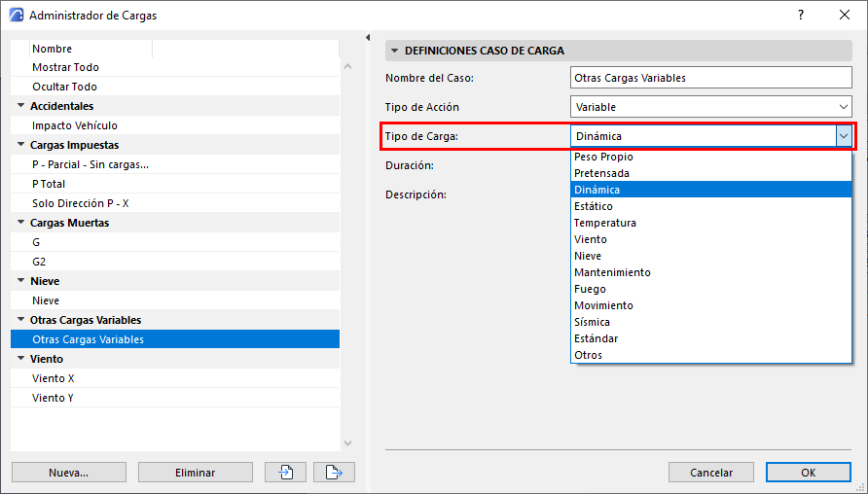Close the Tipo de Carga dropdown arrow
Viewport: 868px width, 494px height.
(x=843, y=136)
